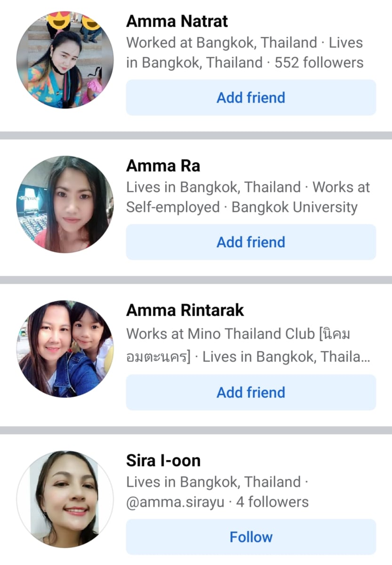Tap Amma Ra's profile photo

pyautogui.click(x=65, y=204)
